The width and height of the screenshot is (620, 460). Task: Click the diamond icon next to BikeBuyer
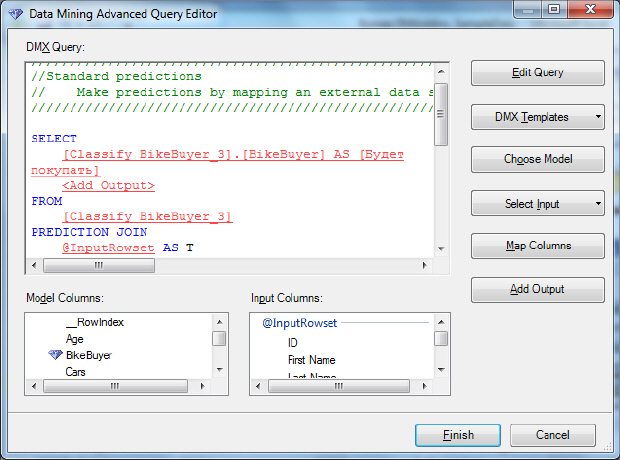point(55,355)
